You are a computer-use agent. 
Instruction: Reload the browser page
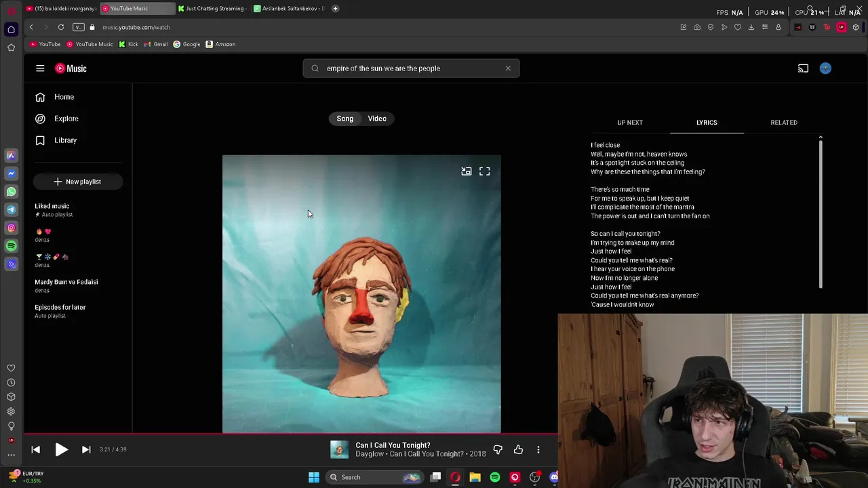(61, 27)
